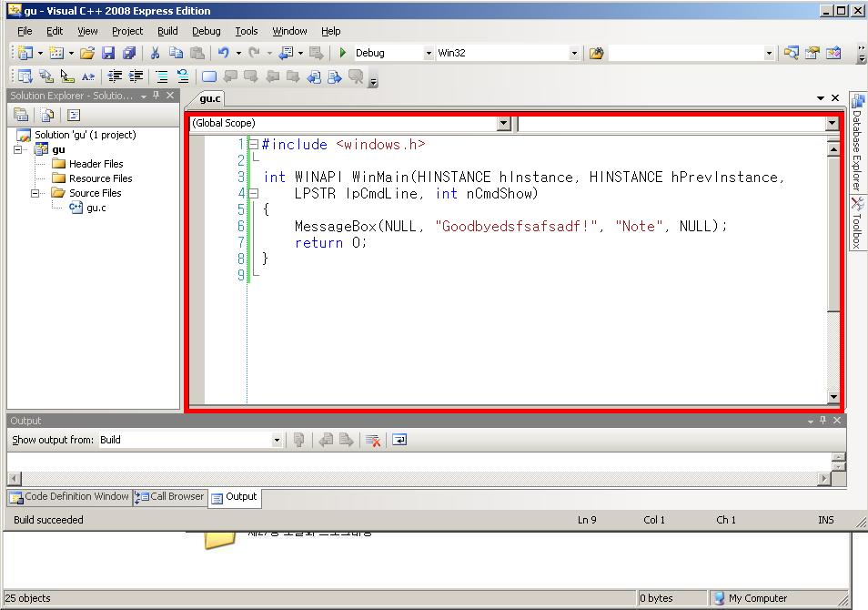Click the Paste clipboard icon

(x=197, y=53)
